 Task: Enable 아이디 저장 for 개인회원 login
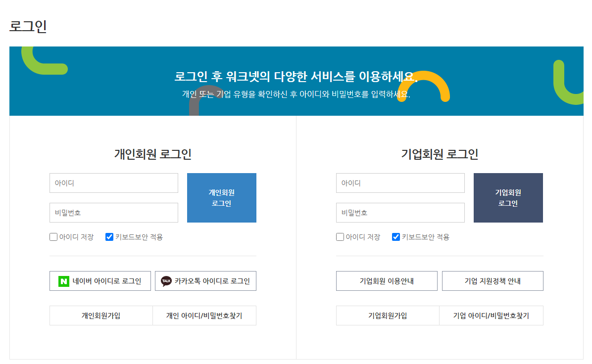click(x=53, y=237)
